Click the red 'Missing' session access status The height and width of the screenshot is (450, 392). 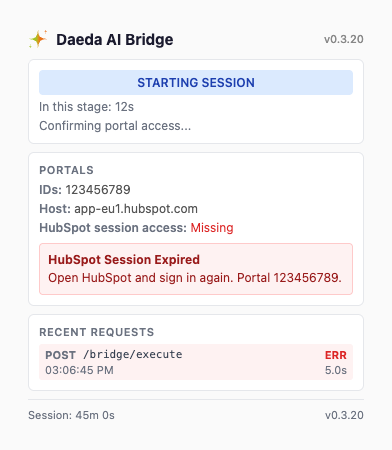coord(212,228)
